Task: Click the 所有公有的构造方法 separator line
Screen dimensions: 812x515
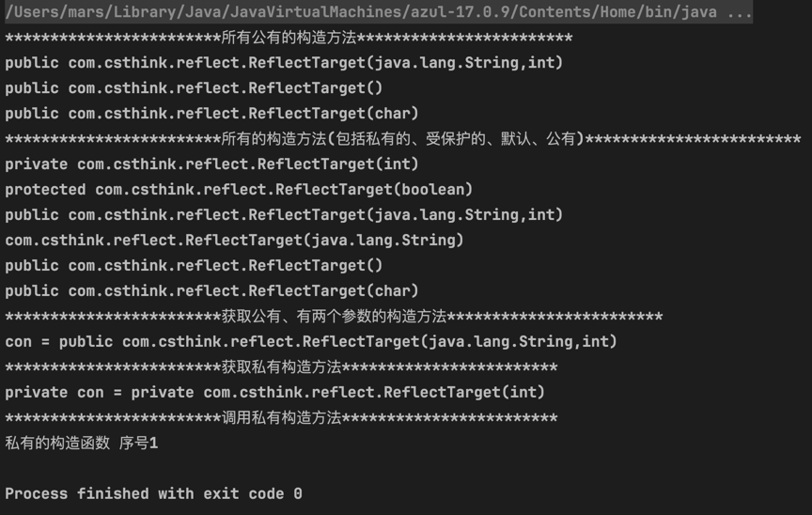Action: [289, 38]
